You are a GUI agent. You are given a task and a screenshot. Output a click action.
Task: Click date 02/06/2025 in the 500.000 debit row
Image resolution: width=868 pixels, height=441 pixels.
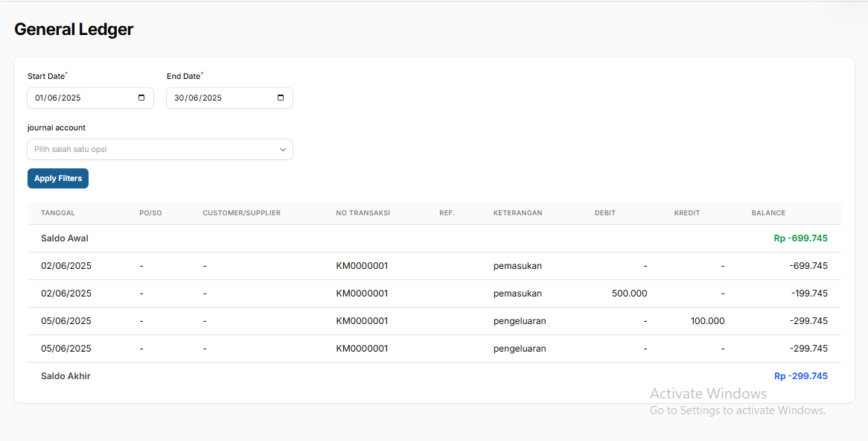click(x=66, y=294)
